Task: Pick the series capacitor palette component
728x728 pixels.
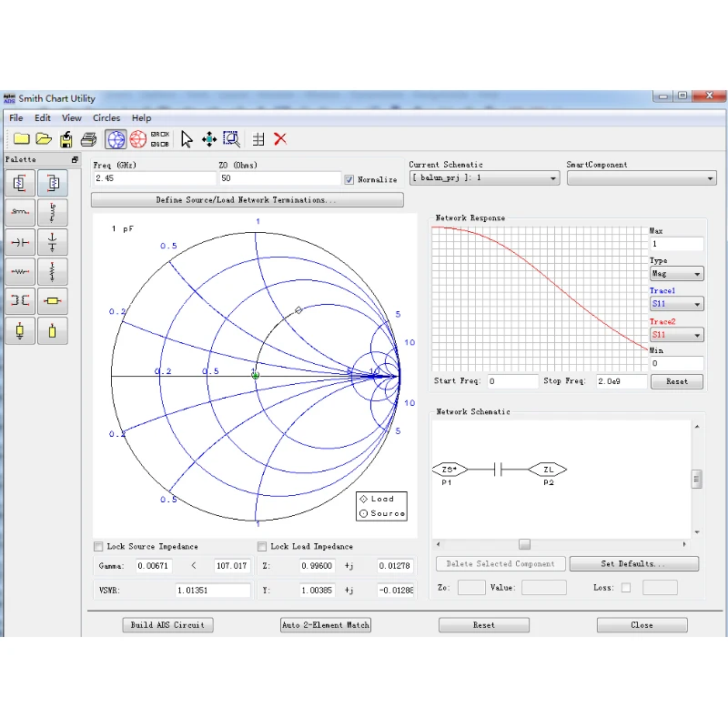Action: [20, 242]
